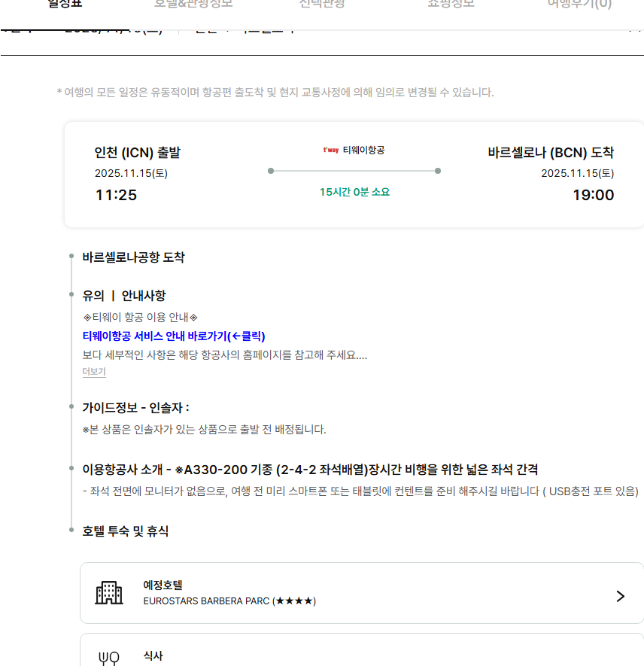This screenshot has height=666, width=644.
Task: Open the 호텔&관광정보 tab
Action: point(193,4)
